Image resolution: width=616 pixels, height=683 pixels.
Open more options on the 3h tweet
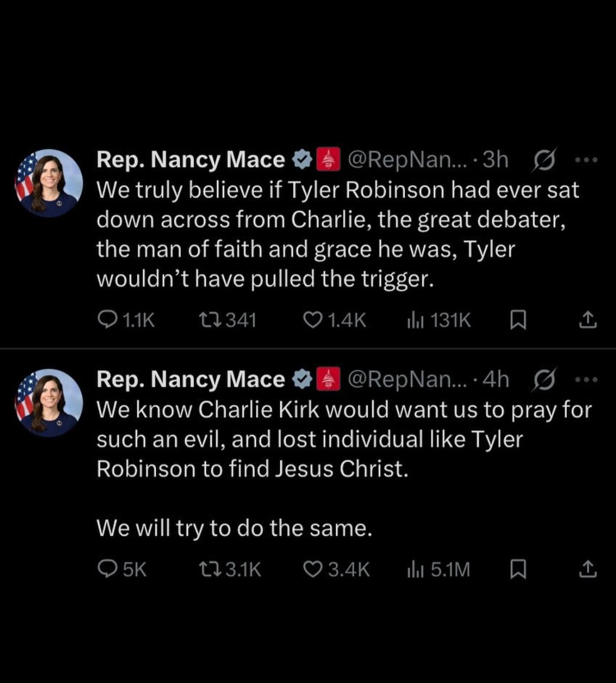point(586,160)
